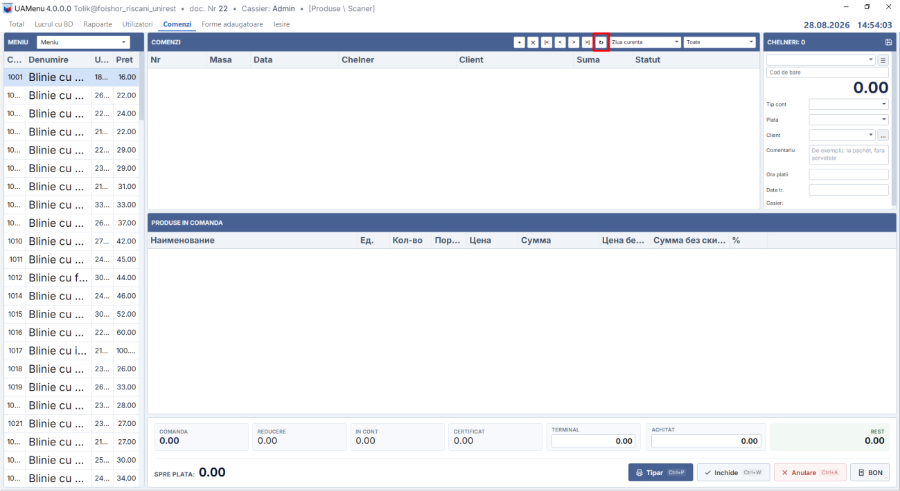The image size is (900, 491).
Task: Click the Iesire menu item
Action: coord(281,24)
